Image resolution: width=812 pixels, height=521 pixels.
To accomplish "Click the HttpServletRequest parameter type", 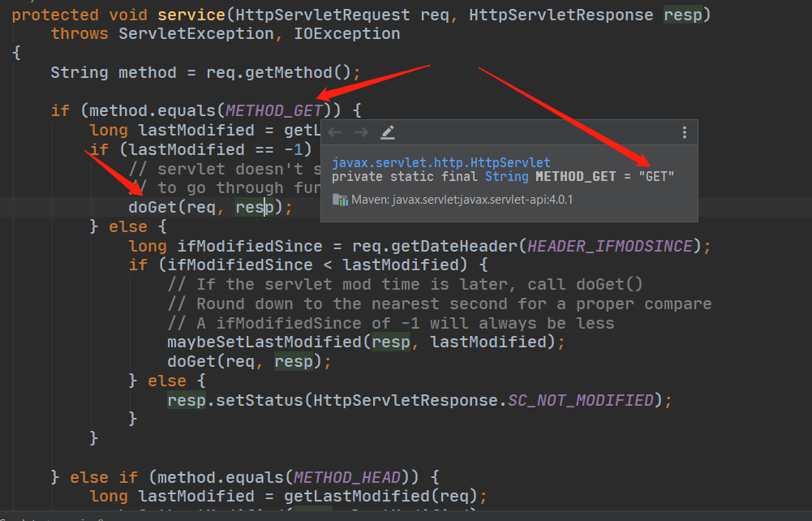I will [x=323, y=15].
